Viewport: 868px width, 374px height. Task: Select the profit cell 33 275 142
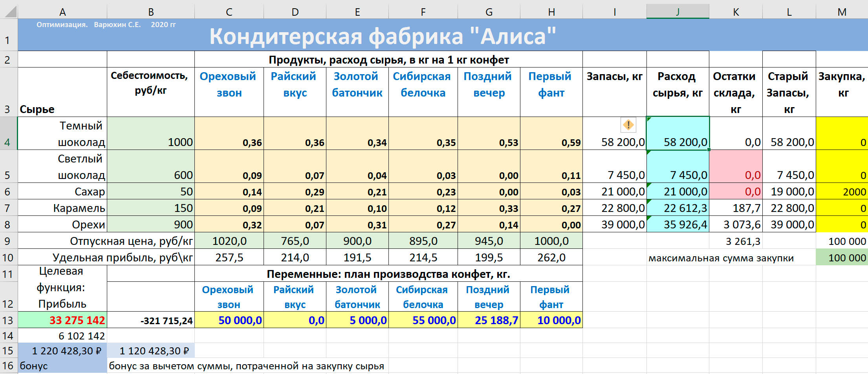tap(62, 320)
